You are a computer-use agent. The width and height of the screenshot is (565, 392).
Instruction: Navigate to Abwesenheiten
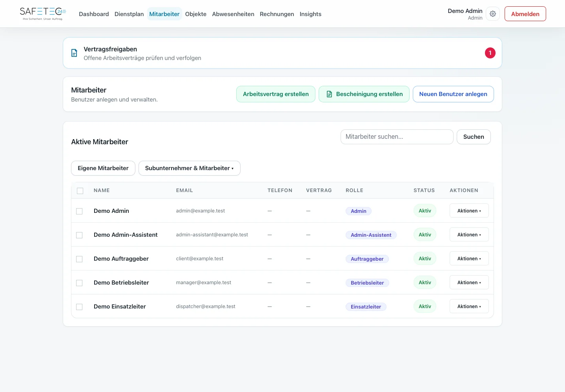click(233, 14)
